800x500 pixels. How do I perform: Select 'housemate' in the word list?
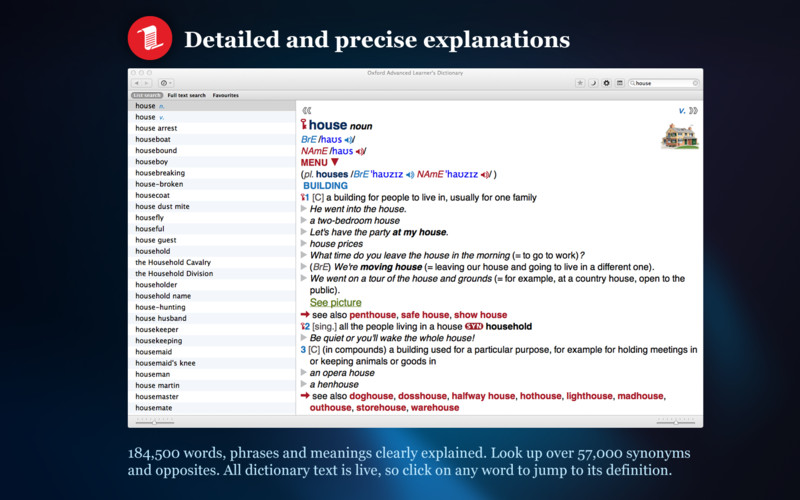point(212,408)
